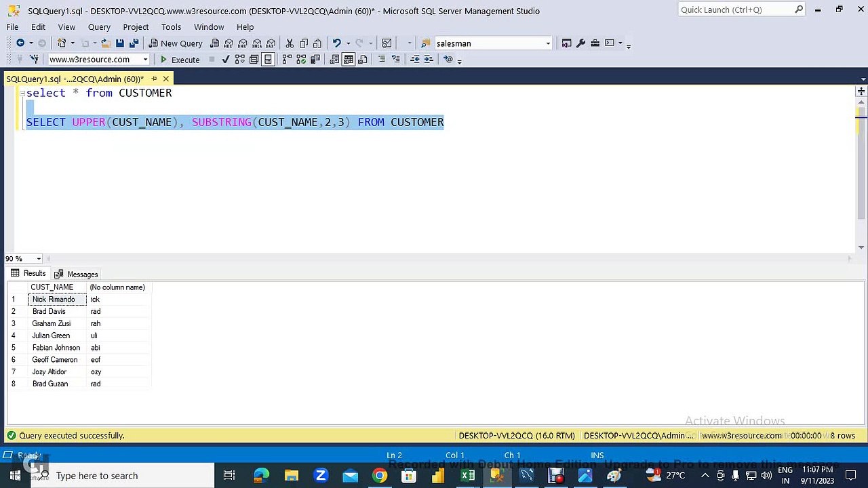The image size is (868, 488).
Task: Open Excel from the Windows taskbar
Action: 467,476
